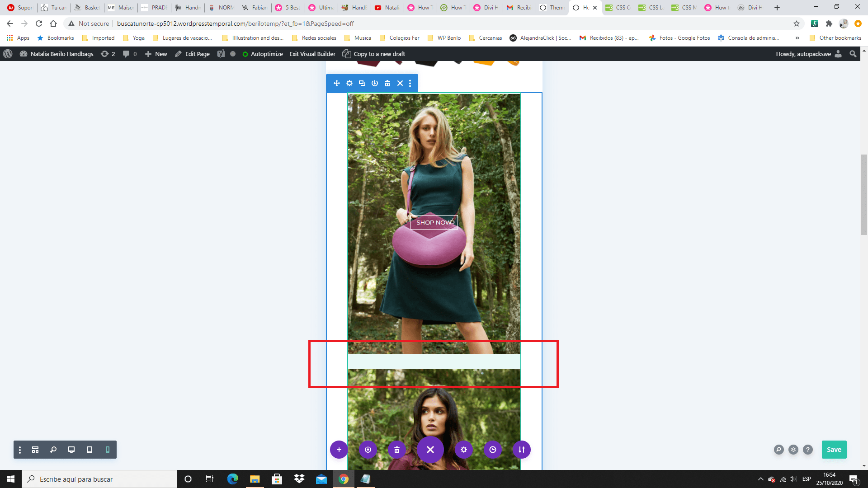Save the page with green Save button
This screenshot has height=488, width=868.
pos(834,450)
